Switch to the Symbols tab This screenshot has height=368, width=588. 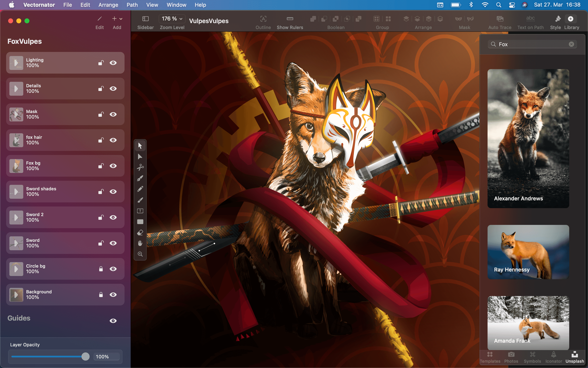click(x=532, y=357)
